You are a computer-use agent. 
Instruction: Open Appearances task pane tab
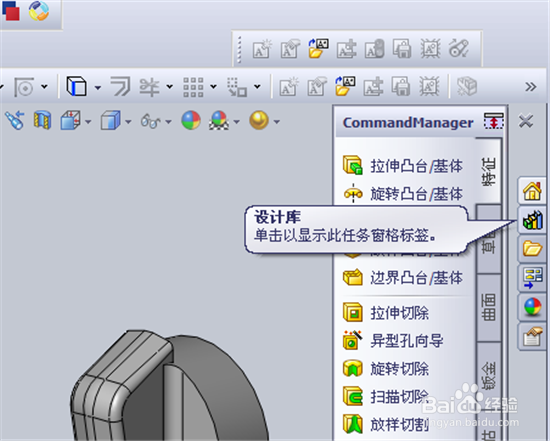click(532, 307)
